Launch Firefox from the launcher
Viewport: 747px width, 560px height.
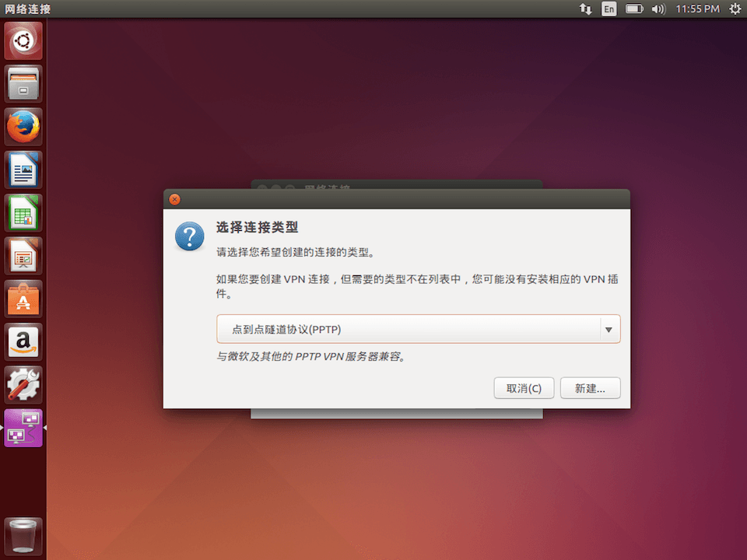(x=23, y=126)
